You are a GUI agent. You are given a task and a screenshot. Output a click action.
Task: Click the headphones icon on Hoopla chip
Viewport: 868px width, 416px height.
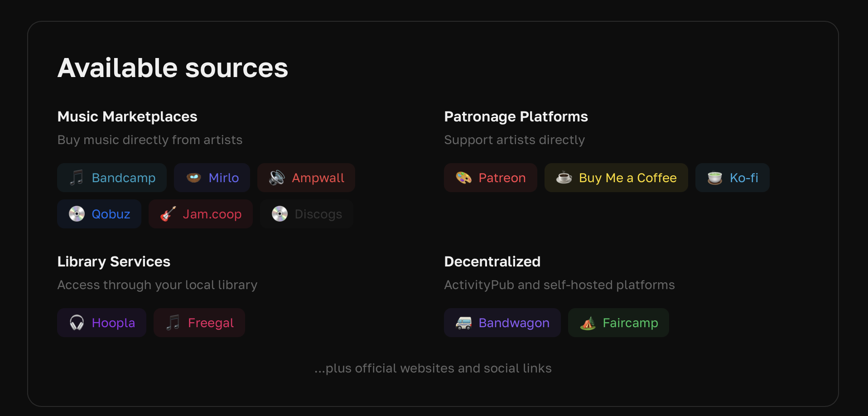[x=76, y=323]
